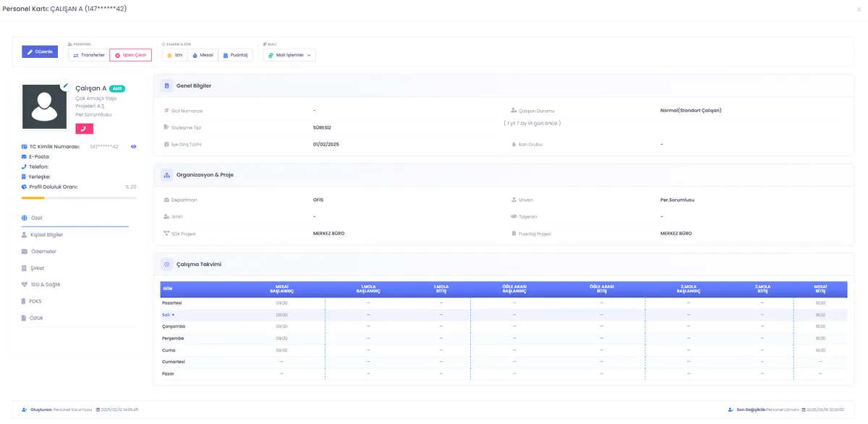
Task: Open the Mesai overtime button
Action: tap(203, 55)
